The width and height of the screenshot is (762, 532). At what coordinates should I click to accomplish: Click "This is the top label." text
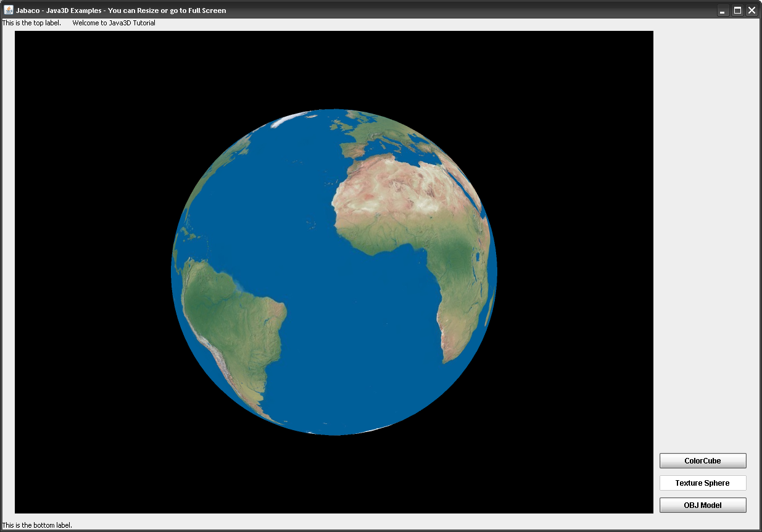click(x=31, y=23)
